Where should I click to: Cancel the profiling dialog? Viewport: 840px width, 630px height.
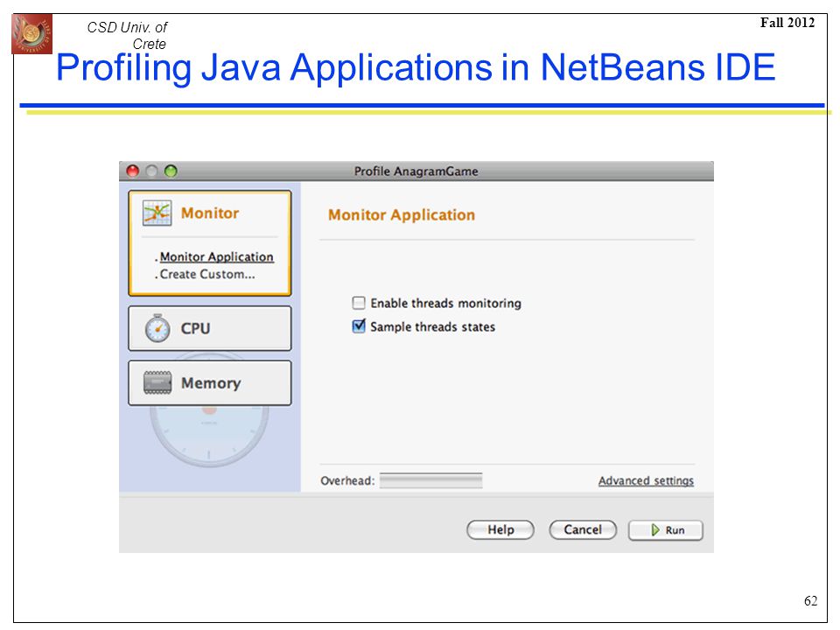[x=583, y=530]
